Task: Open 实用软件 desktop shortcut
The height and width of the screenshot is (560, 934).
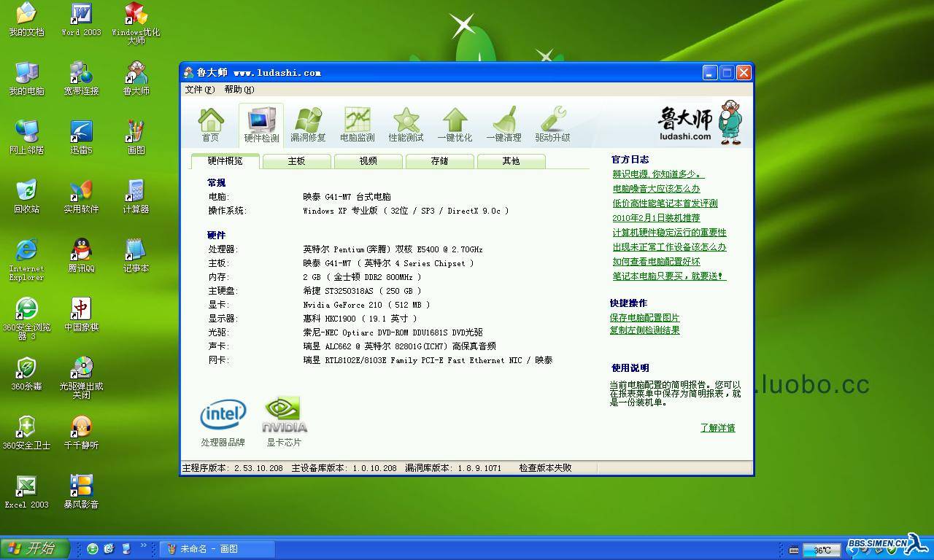Action: [81, 197]
